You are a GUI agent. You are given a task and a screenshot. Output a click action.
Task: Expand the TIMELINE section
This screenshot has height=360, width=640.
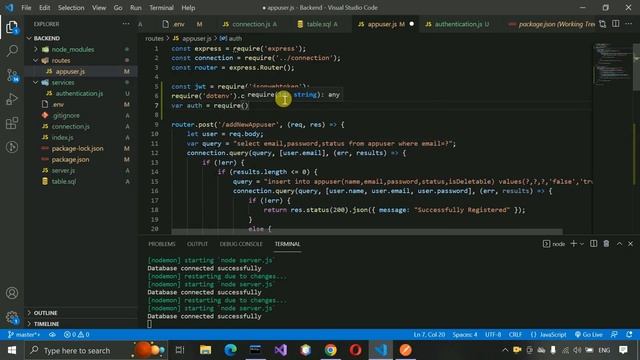pos(46,324)
